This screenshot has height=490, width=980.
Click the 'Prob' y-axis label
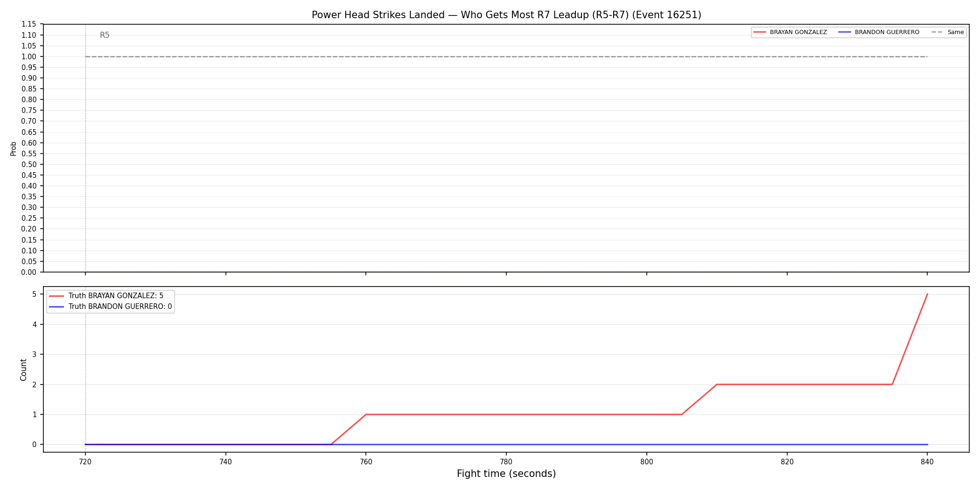click(14, 148)
